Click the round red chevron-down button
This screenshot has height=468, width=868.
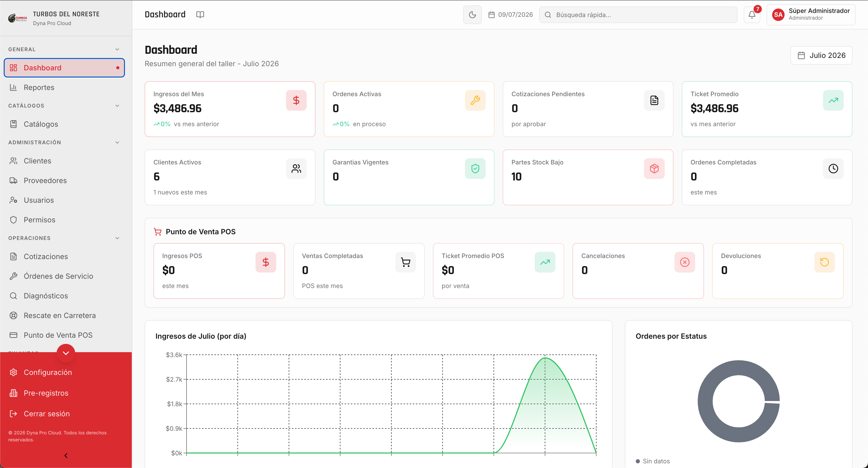(66, 353)
